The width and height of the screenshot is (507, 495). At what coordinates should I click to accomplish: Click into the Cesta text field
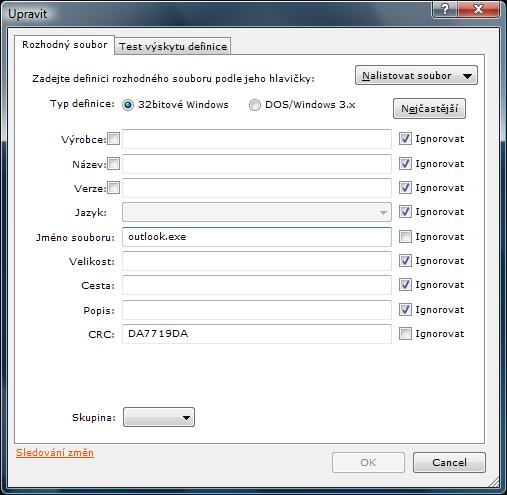tap(257, 285)
